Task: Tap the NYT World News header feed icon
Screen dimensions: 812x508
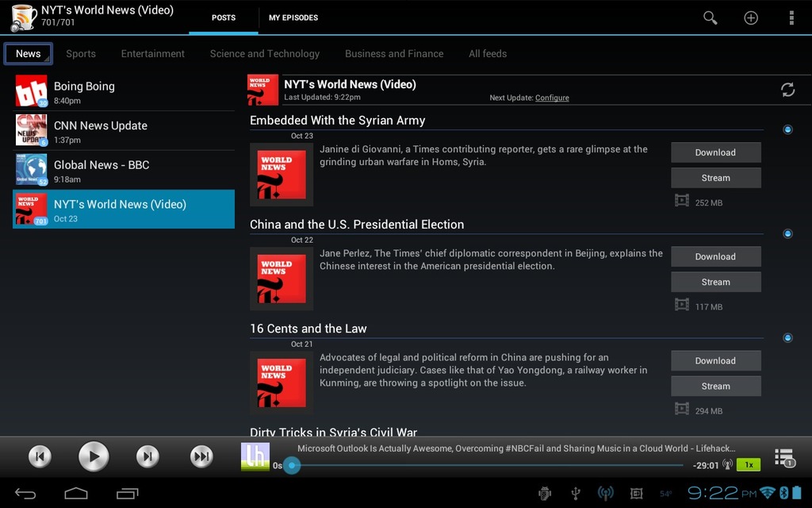Action: click(262, 90)
